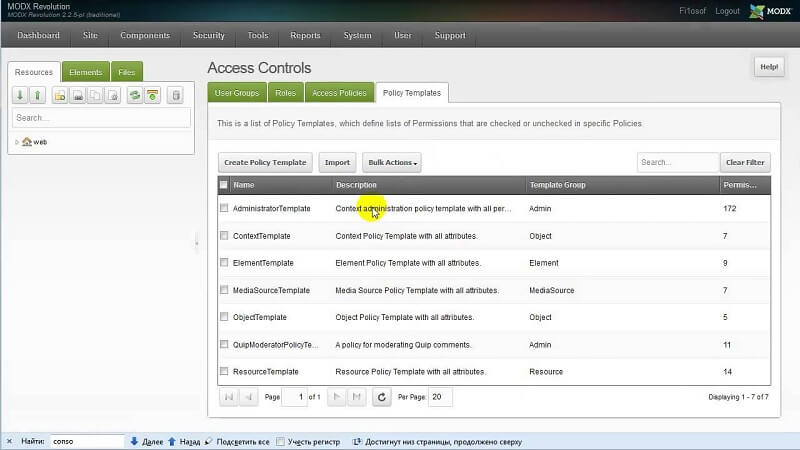The width and height of the screenshot is (800, 450).
Task: Open the Tools menu
Action: 258,35
